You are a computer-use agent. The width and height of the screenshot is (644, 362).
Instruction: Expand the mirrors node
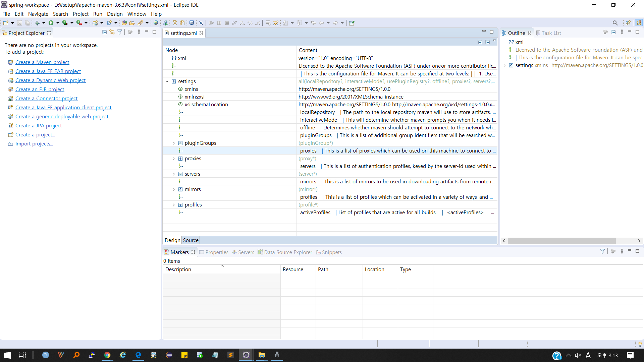click(x=174, y=189)
